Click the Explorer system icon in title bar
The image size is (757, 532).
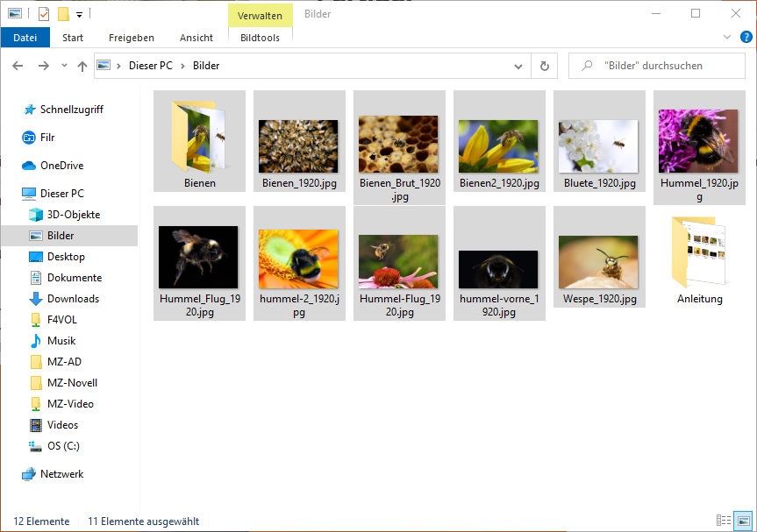[15, 14]
